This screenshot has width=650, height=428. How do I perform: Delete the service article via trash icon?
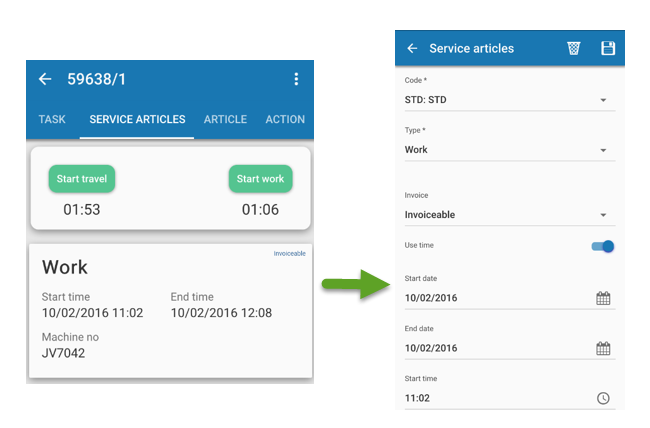click(574, 48)
